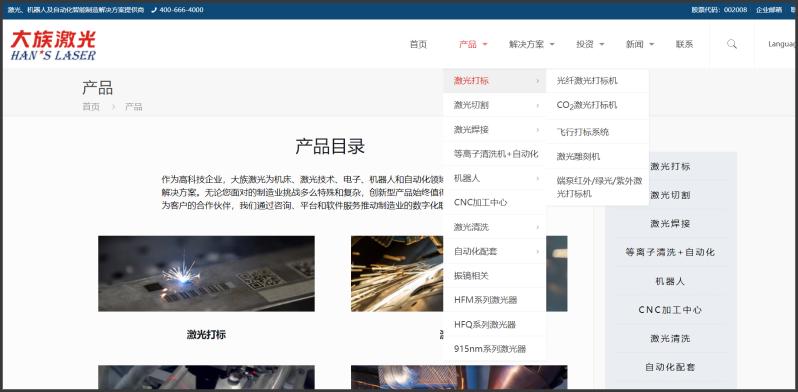The height and width of the screenshot is (392, 798).
Task: Click the Han's Laser logo
Action: click(53, 45)
